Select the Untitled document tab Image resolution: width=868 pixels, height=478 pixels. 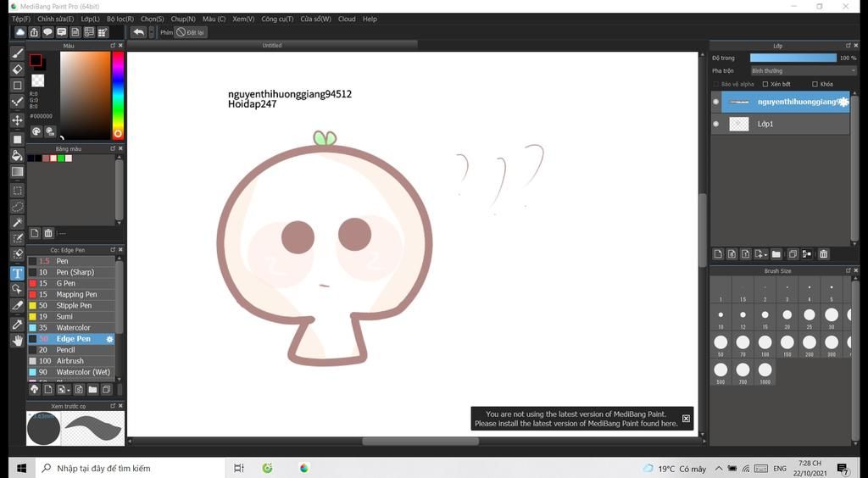pyautogui.click(x=272, y=46)
